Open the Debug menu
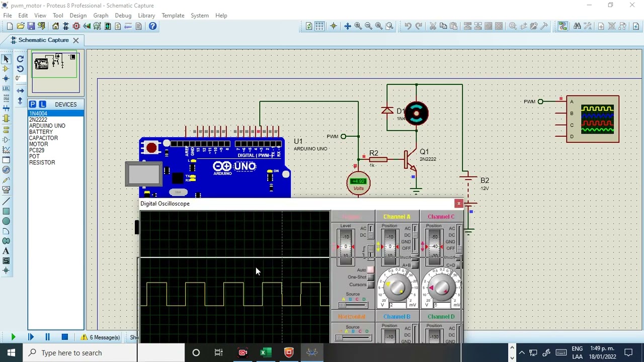 pos(123,16)
